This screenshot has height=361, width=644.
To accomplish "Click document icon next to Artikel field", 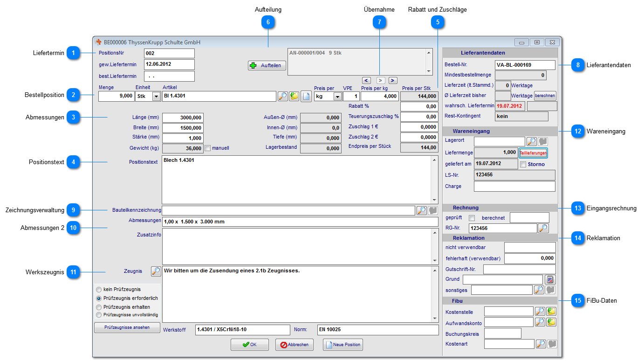I will tap(306, 97).
